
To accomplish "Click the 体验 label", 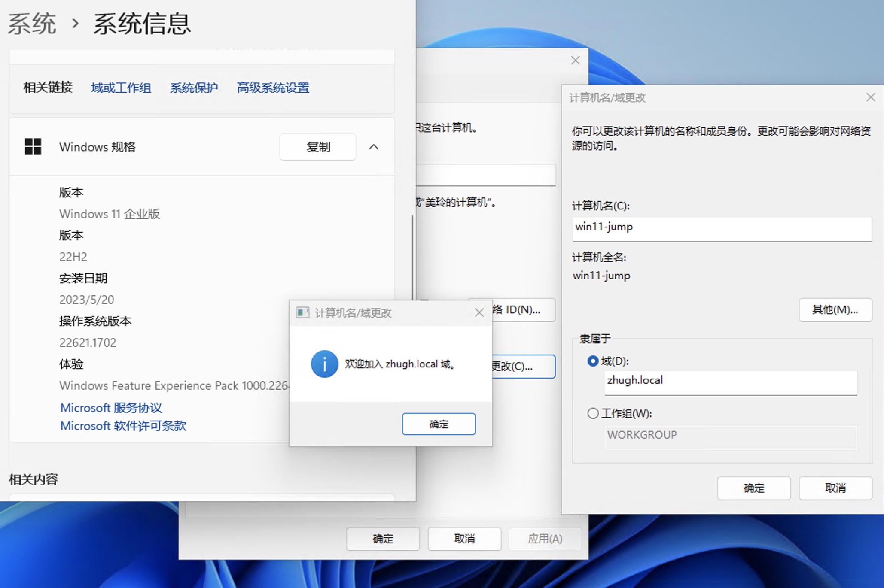I will 71,364.
